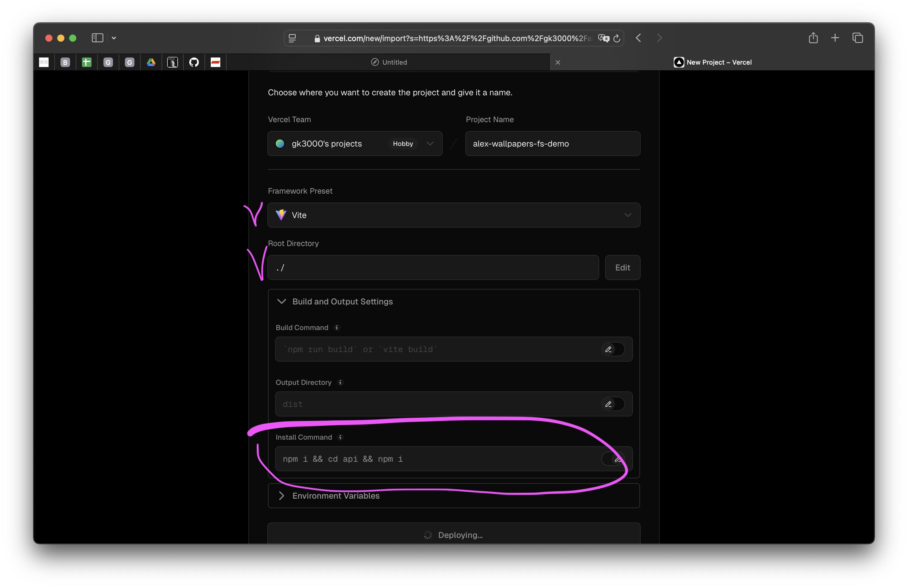The width and height of the screenshot is (908, 588).
Task: Click the page reader icon in address bar
Action: tap(292, 38)
